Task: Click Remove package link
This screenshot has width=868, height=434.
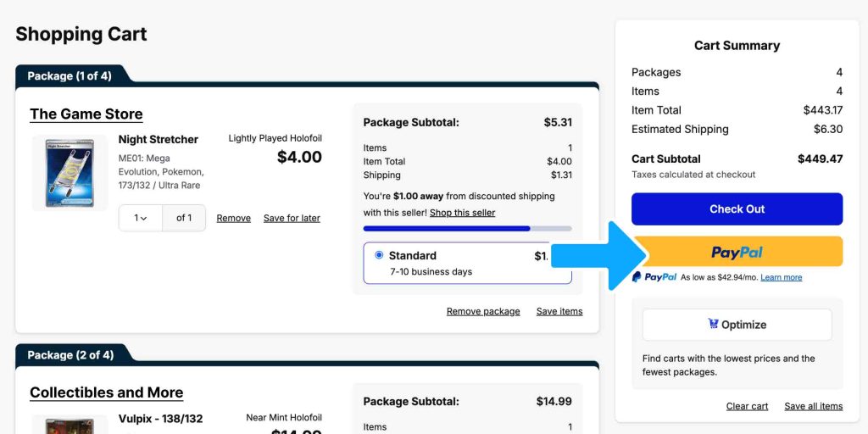Action: (483, 311)
